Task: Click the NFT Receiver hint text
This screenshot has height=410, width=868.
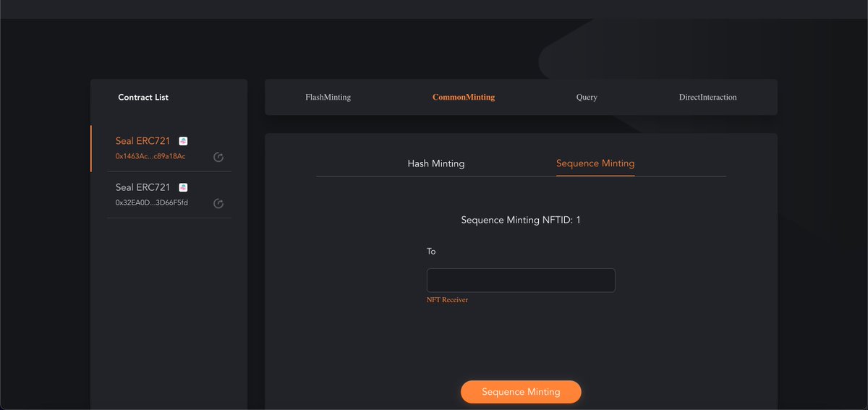Action: (x=447, y=299)
